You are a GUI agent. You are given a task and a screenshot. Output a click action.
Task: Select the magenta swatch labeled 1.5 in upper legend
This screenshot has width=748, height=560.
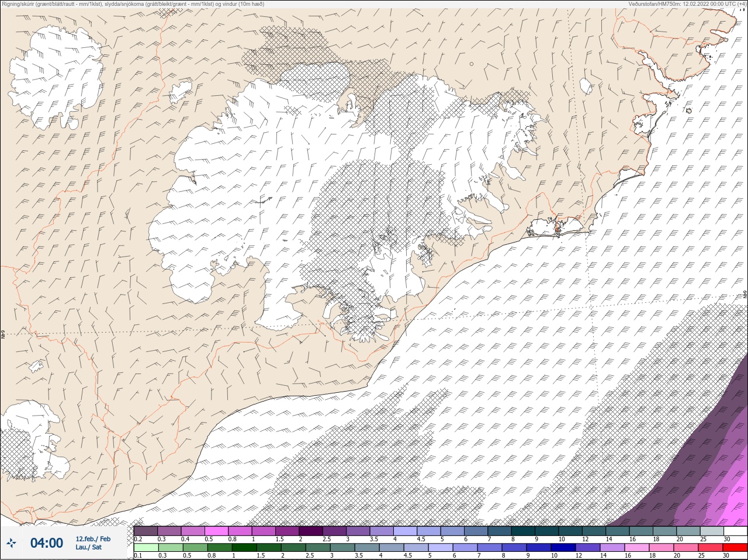click(288, 531)
